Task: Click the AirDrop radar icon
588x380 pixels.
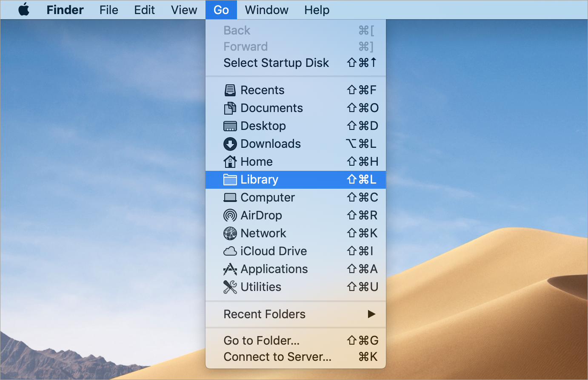Action: coord(230,216)
